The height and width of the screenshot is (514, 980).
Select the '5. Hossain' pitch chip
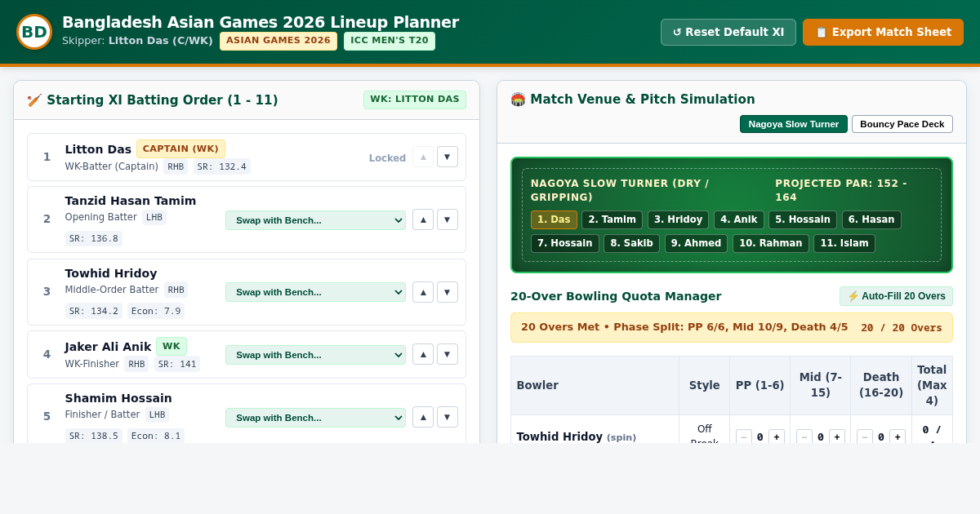[x=803, y=219]
